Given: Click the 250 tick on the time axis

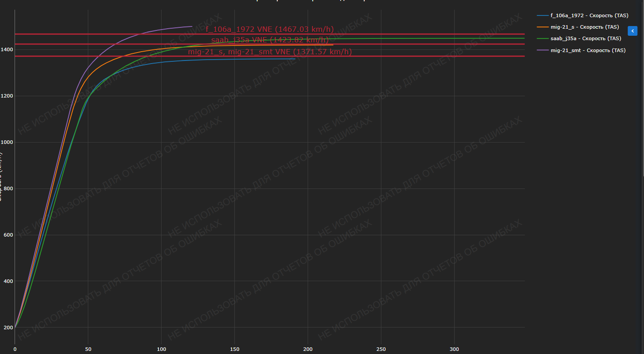Looking at the screenshot, I should 381,350.
